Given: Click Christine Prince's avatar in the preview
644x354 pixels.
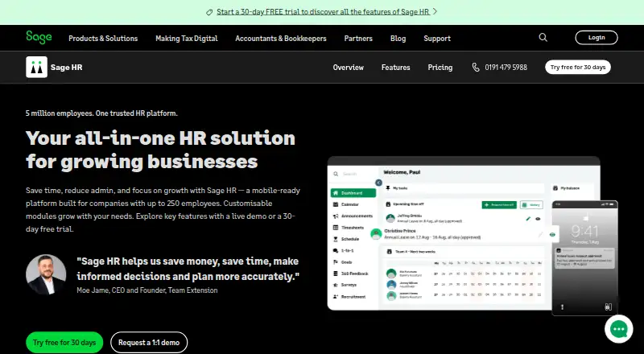Looking at the screenshot, I should point(376,234).
